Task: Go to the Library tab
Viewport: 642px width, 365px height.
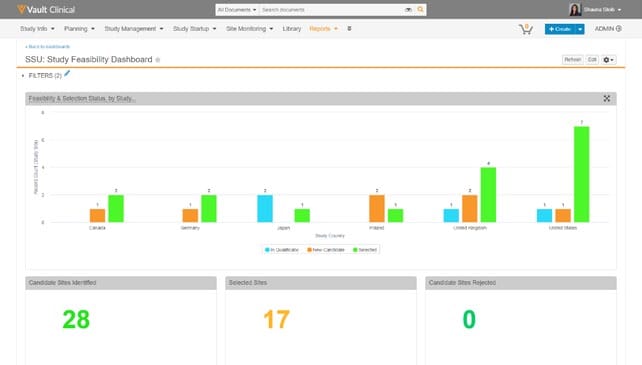Action: coord(292,29)
